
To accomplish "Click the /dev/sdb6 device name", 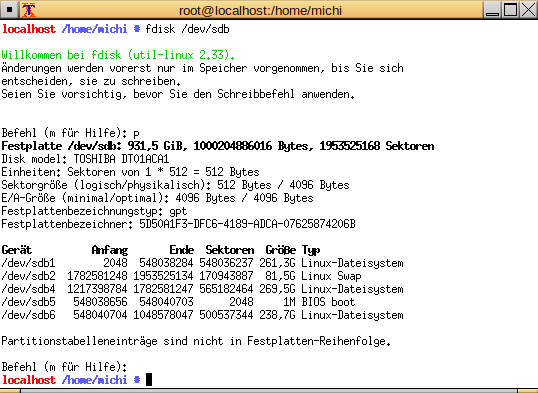I will click(x=28, y=315).
